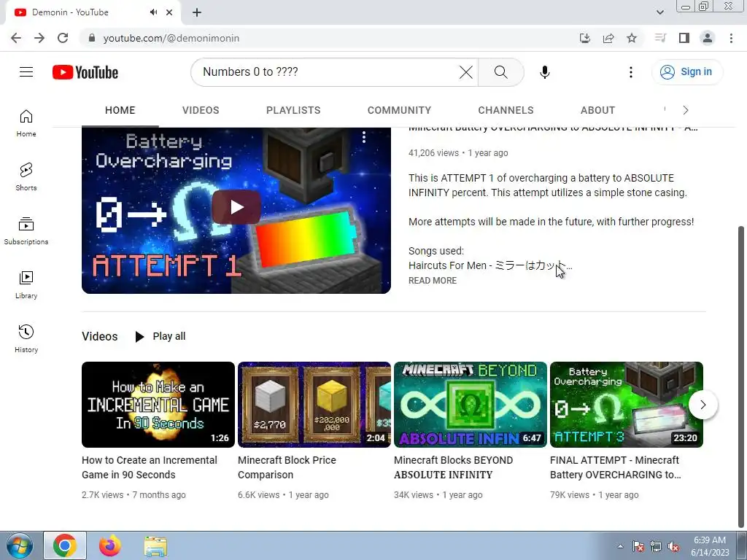Viewport: 747px width, 560px height.
Task: Advance Videos shelf with next arrow
Action: pos(703,405)
